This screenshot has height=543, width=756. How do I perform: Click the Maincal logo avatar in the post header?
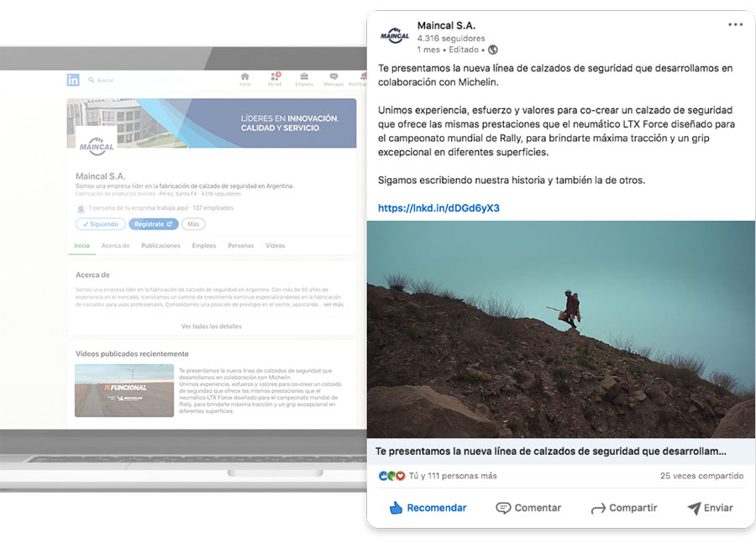pos(395,35)
